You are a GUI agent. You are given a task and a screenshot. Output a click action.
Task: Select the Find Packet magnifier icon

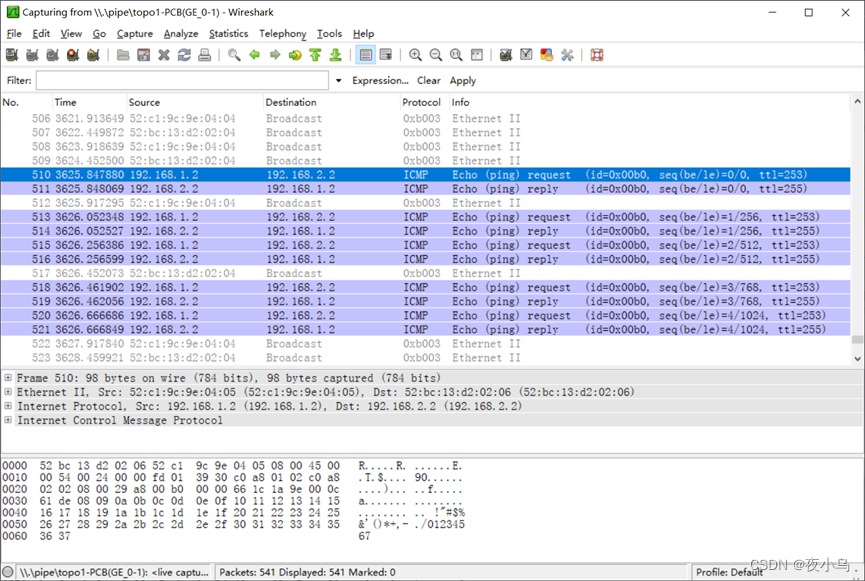coord(234,54)
